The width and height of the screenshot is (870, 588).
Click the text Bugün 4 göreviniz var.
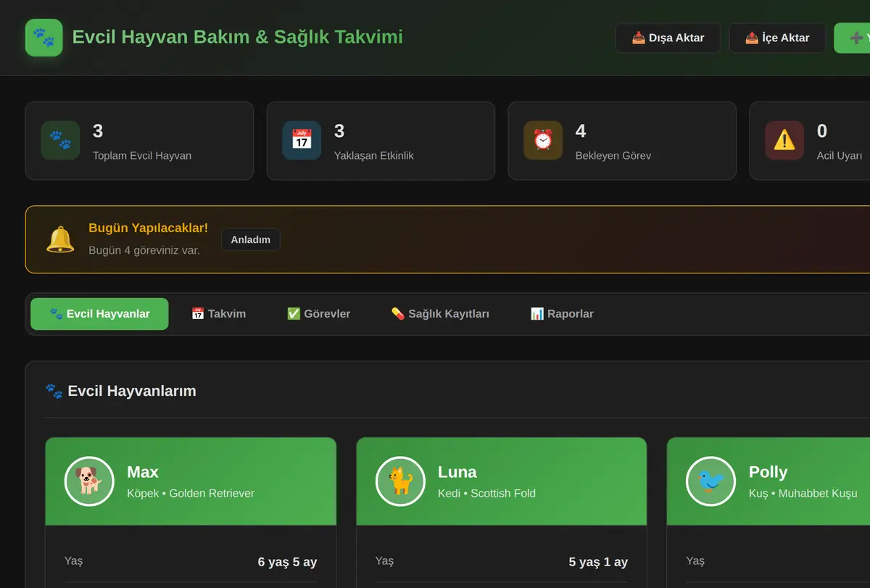click(144, 250)
